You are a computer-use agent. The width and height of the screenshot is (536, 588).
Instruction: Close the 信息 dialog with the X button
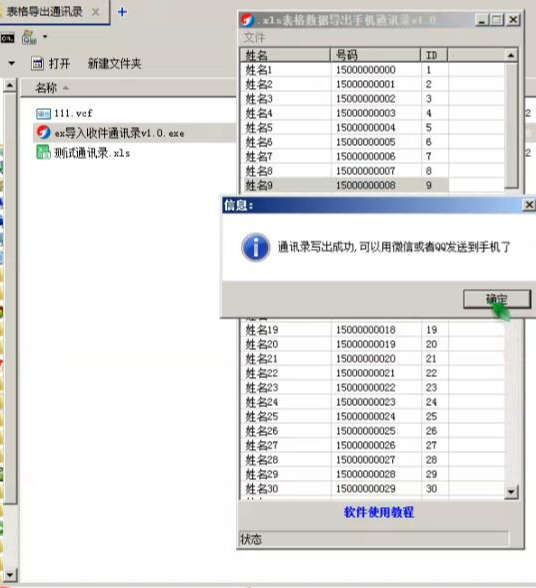tap(529, 205)
